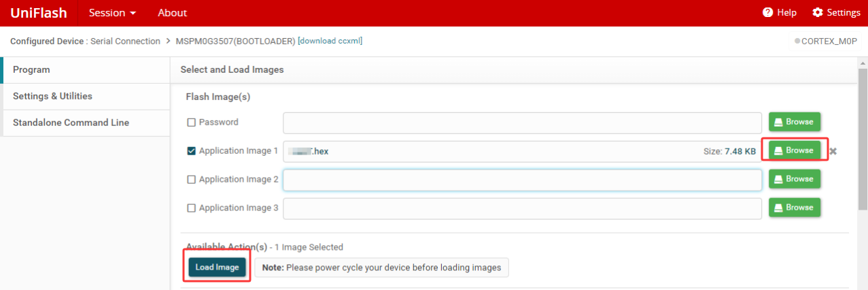Browse for Application Image 3 file
Image resolution: width=868 pixels, height=290 pixels.
[795, 208]
